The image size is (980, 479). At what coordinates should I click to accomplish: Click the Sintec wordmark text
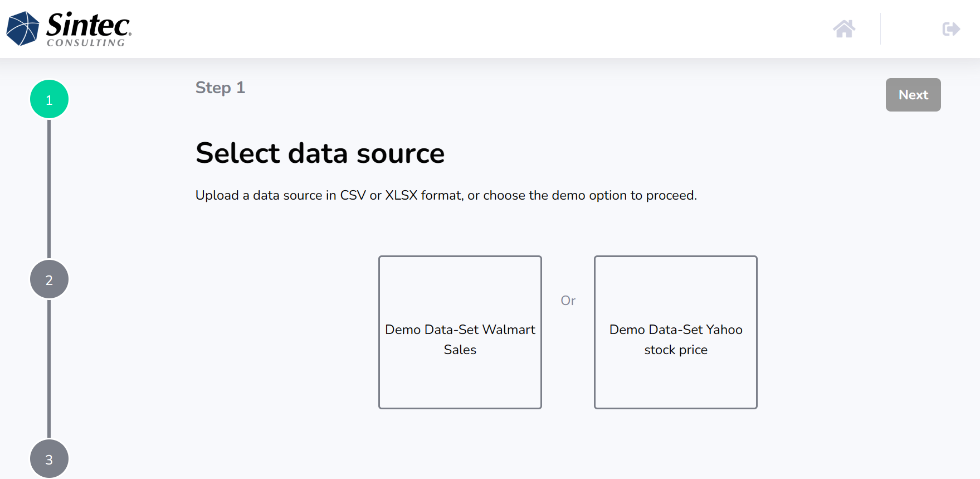coord(89,25)
